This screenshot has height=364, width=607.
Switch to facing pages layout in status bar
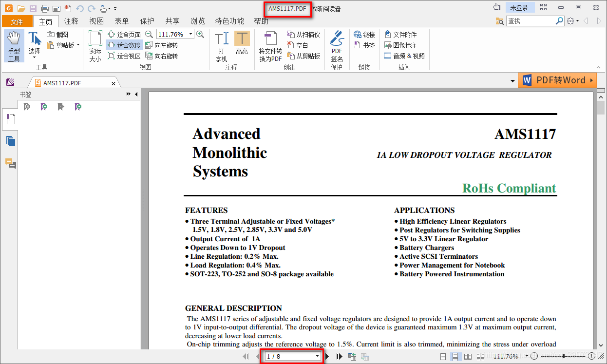pyautogui.click(x=468, y=357)
